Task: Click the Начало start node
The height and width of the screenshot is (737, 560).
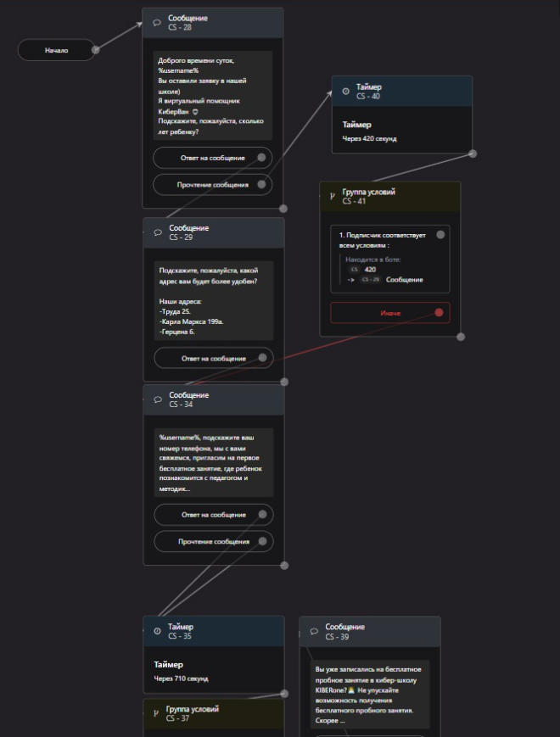Action: (x=56, y=50)
